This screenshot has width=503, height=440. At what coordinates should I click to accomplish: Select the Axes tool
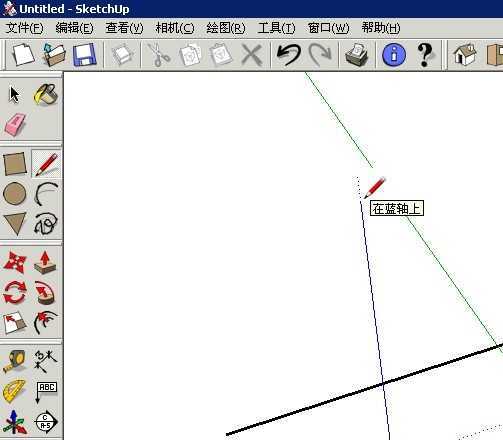coord(14,421)
